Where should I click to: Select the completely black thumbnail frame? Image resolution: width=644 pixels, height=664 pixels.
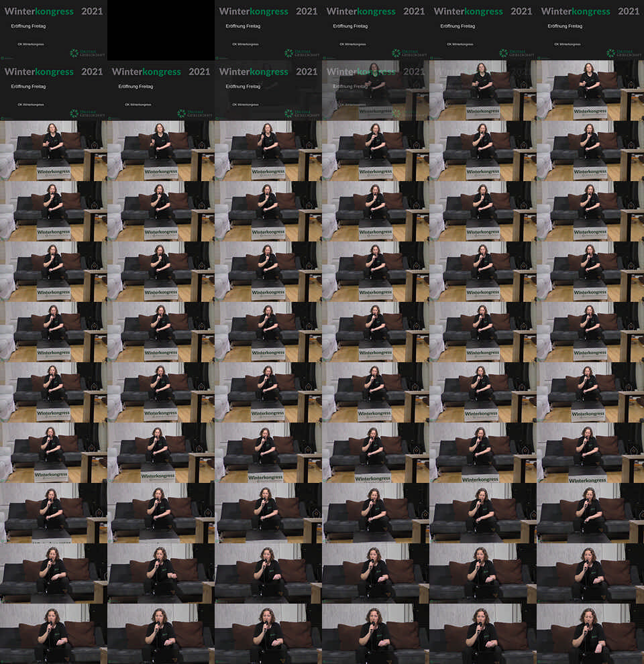[161, 30]
